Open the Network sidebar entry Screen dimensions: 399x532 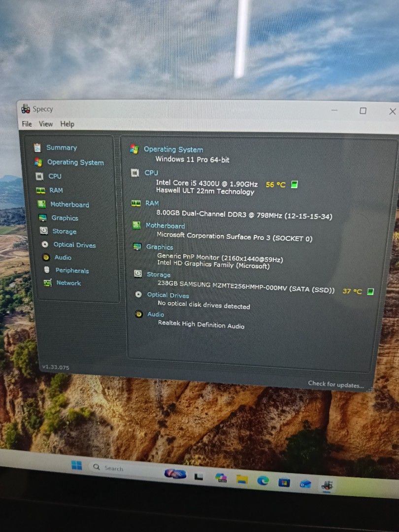tap(68, 283)
